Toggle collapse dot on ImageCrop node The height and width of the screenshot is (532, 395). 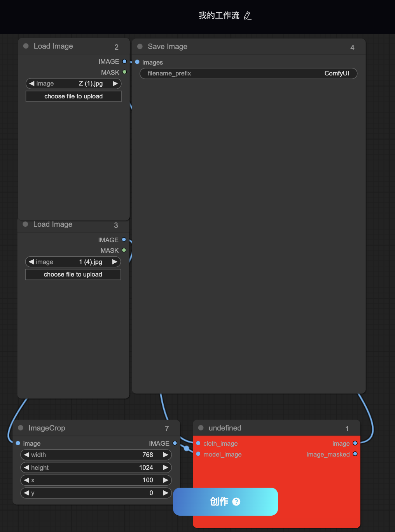pyautogui.click(x=21, y=428)
